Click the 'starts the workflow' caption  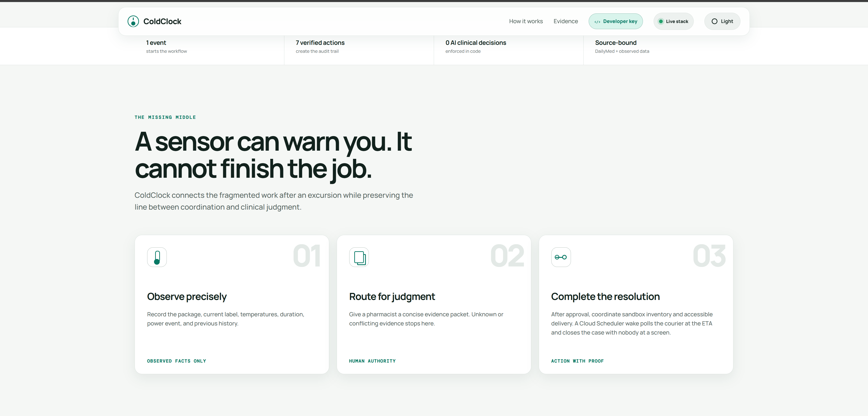167,51
